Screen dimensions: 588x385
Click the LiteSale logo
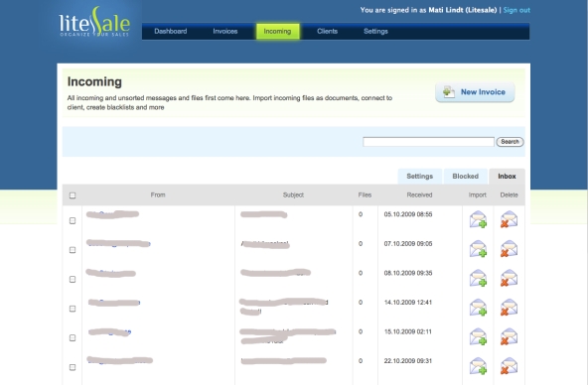point(94,22)
